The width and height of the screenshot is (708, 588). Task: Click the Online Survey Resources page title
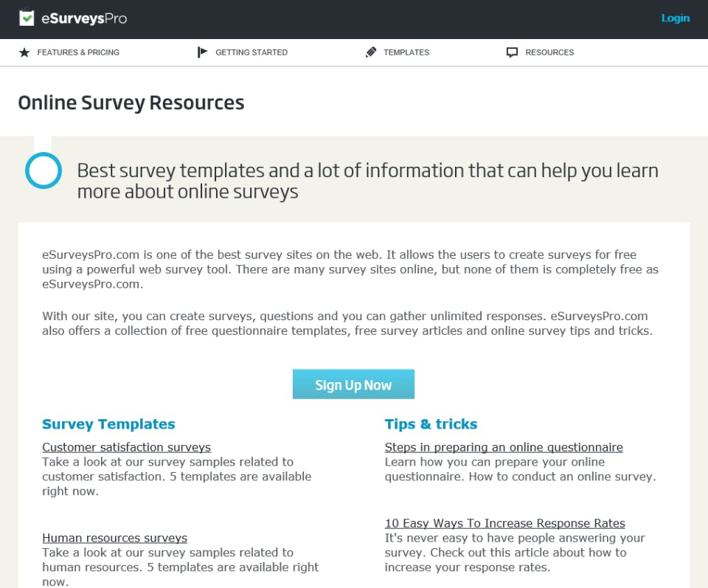(x=131, y=103)
